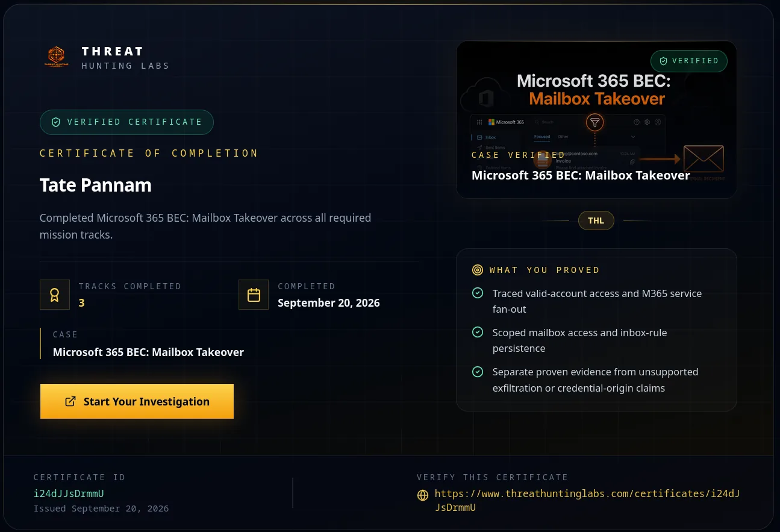
Task: Click the Traced valid-account access statement
Action: [597, 301]
